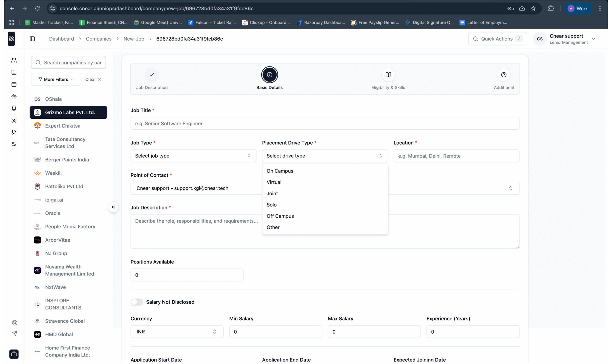This screenshot has width=612, height=364.
Task: Choose Virtual from drive type list
Action: click(x=274, y=182)
